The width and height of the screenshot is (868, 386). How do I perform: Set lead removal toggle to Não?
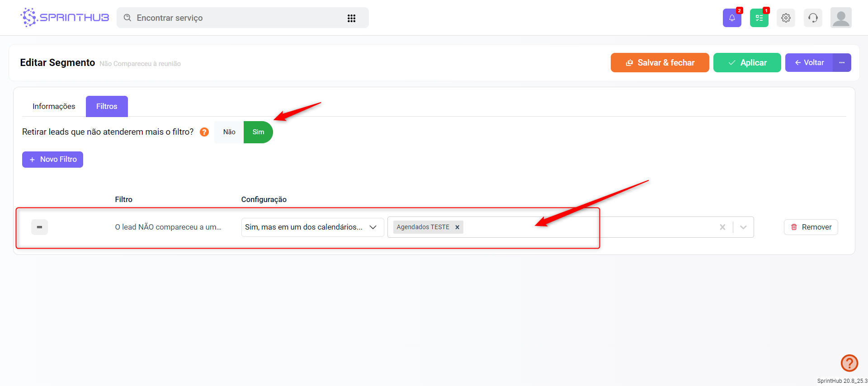pos(229,132)
